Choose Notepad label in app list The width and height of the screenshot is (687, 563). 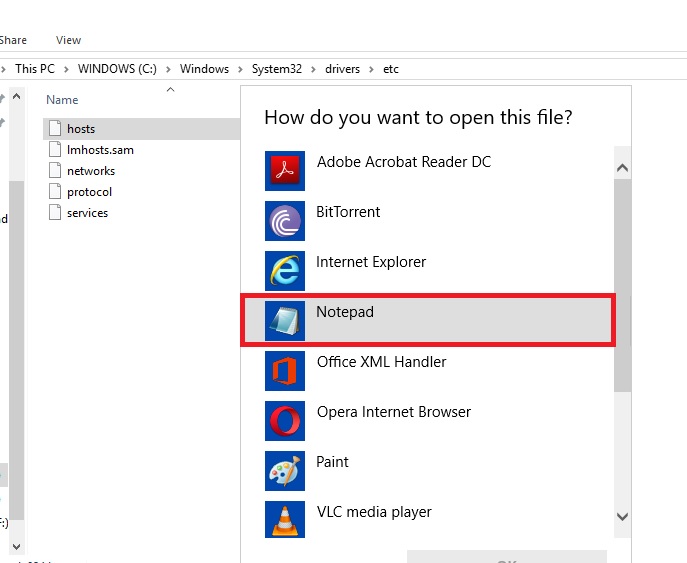click(345, 312)
